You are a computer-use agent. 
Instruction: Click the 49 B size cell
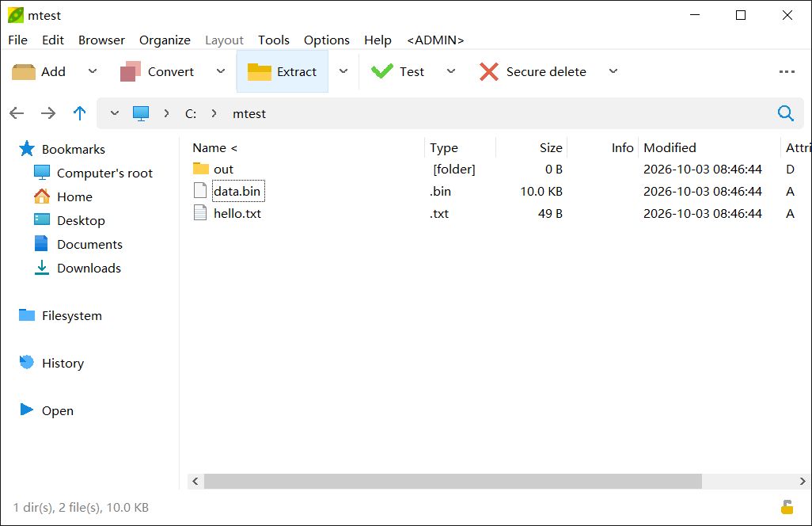tap(550, 213)
